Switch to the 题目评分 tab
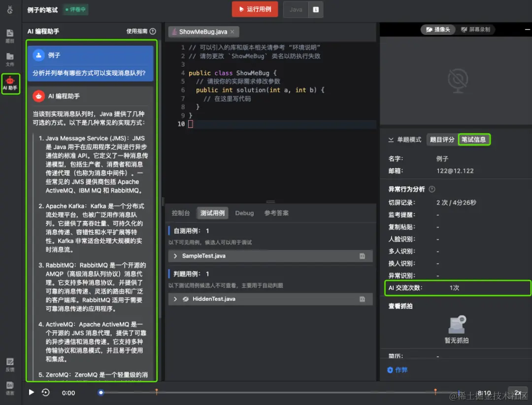This screenshot has width=532, height=405. coord(442,139)
